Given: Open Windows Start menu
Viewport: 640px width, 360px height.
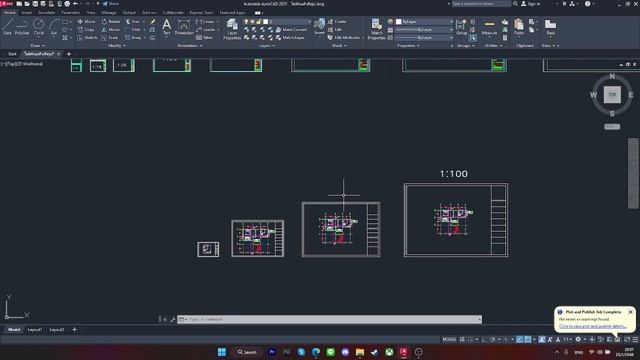Looking at the screenshot, I should (x=222, y=352).
